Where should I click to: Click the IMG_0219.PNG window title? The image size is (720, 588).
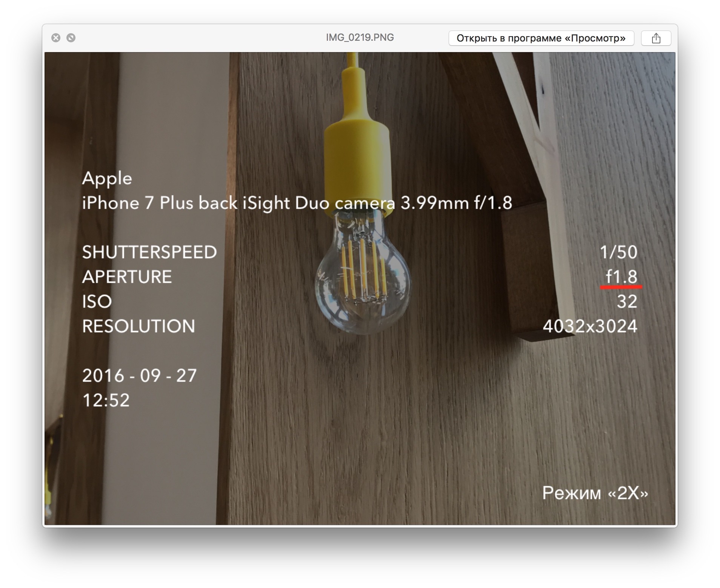click(360, 37)
